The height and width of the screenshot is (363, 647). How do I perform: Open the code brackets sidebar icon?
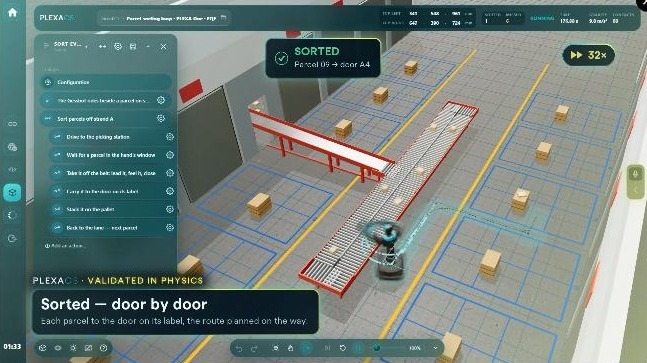tap(12, 170)
